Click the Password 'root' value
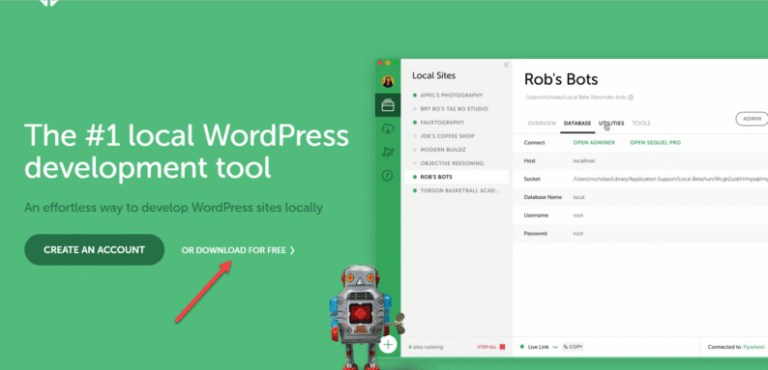768x370 pixels. pyautogui.click(x=578, y=233)
